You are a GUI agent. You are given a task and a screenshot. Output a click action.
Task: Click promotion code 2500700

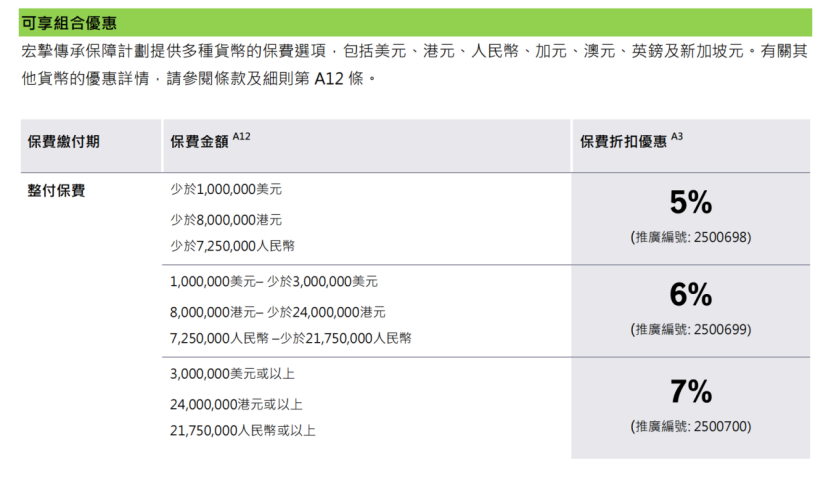(690, 425)
